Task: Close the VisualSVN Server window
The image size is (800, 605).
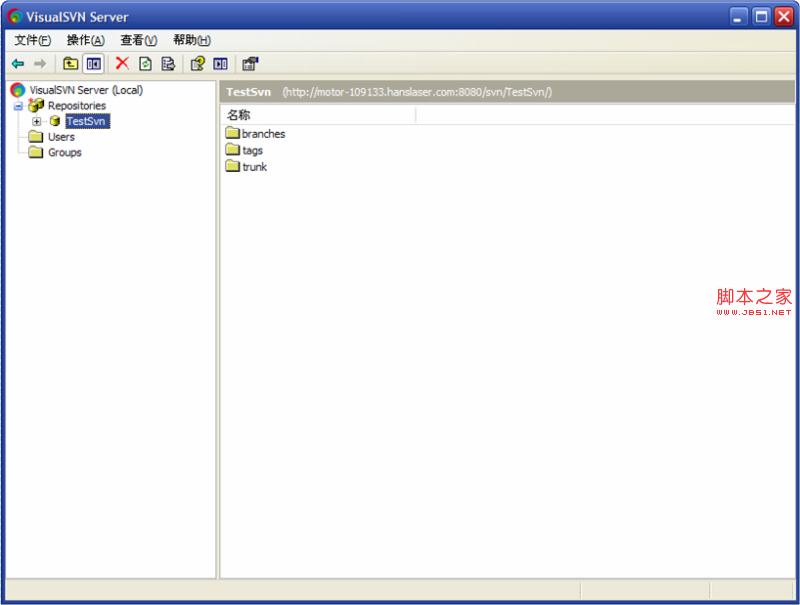Action: click(x=784, y=16)
